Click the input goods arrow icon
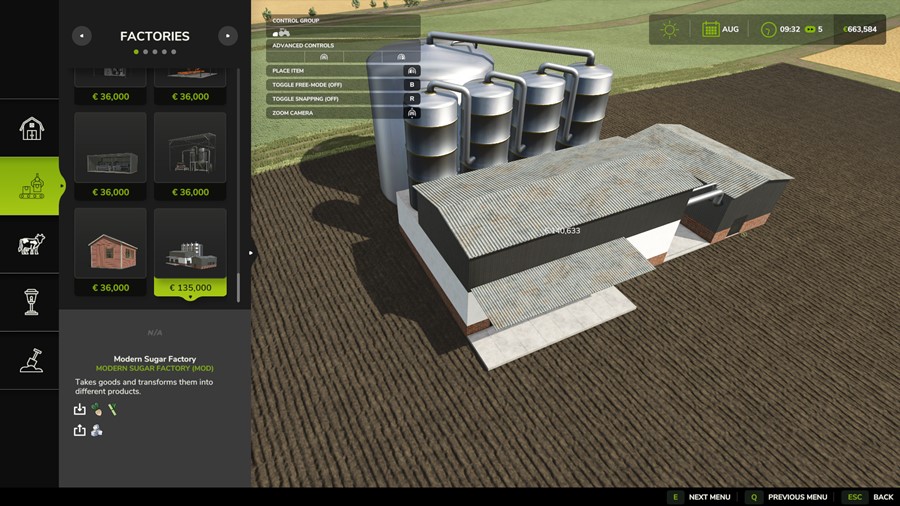 pyautogui.click(x=79, y=410)
